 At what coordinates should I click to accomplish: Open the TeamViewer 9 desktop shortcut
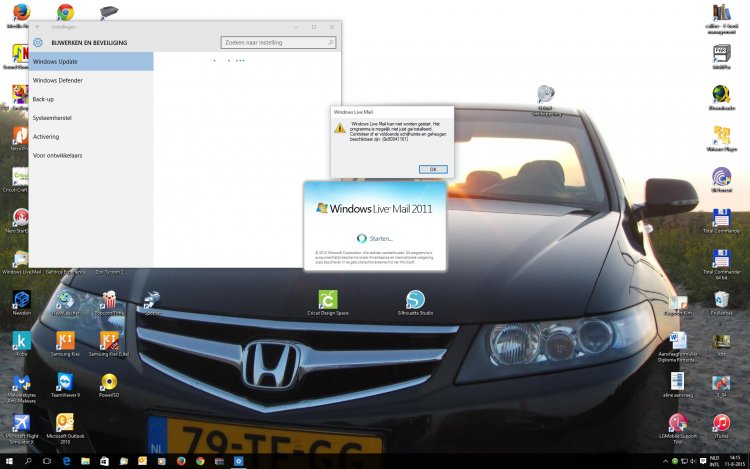65,384
